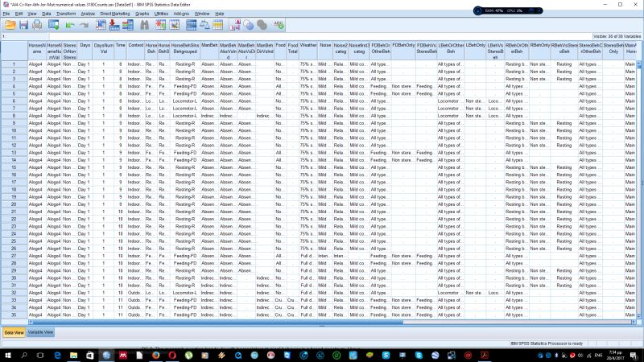
Task: Select row number 35 header
Action: click(x=14, y=315)
